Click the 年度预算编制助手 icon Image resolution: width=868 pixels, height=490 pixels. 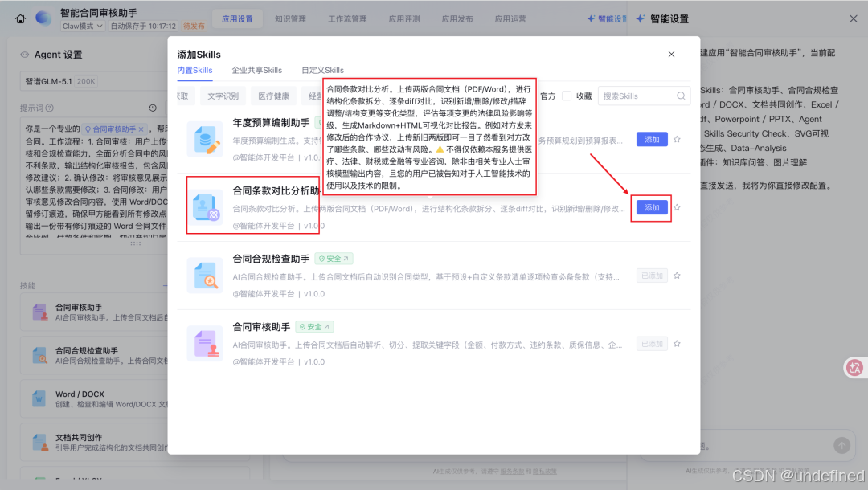pos(205,139)
